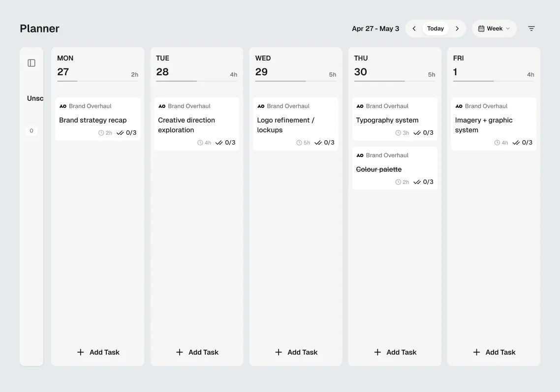Viewport: 560px width, 392px height.
Task: Open the filter icon at top right
Action: (531, 29)
